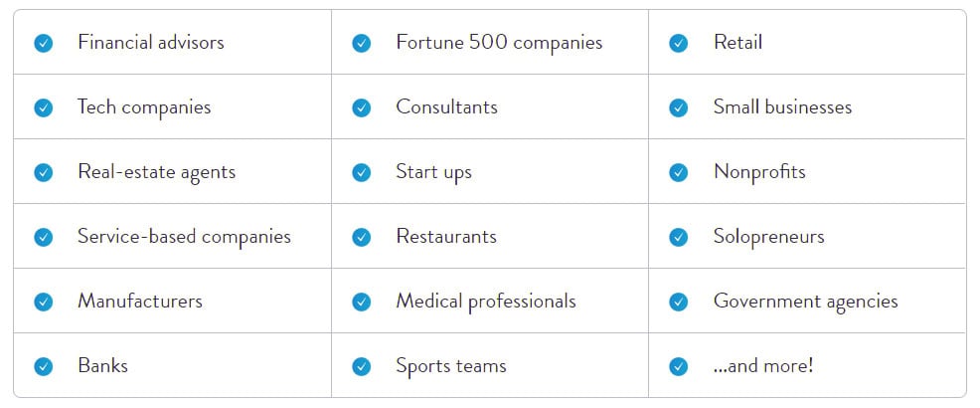
Task: Click the Start ups text
Action: coord(433,172)
